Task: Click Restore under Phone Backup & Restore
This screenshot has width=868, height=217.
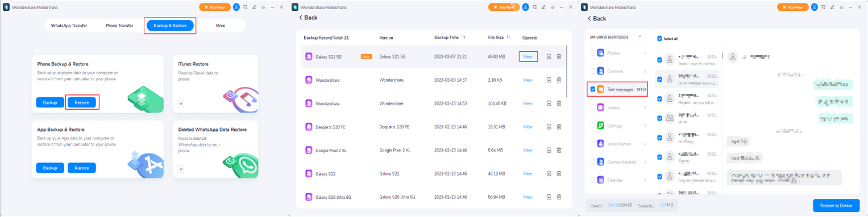Action: point(82,103)
